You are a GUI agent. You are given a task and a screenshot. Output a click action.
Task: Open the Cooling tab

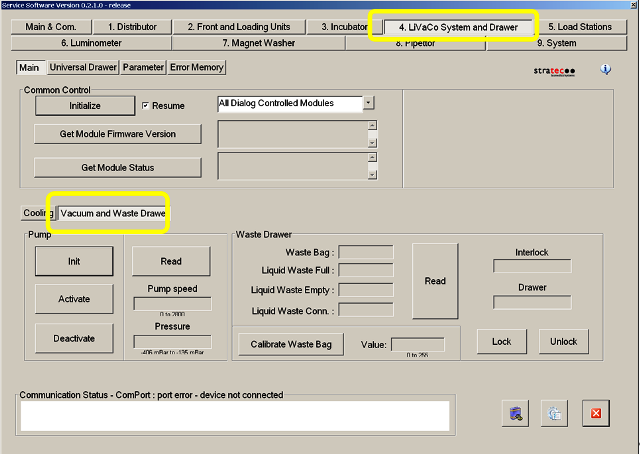(x=37, y=213)
